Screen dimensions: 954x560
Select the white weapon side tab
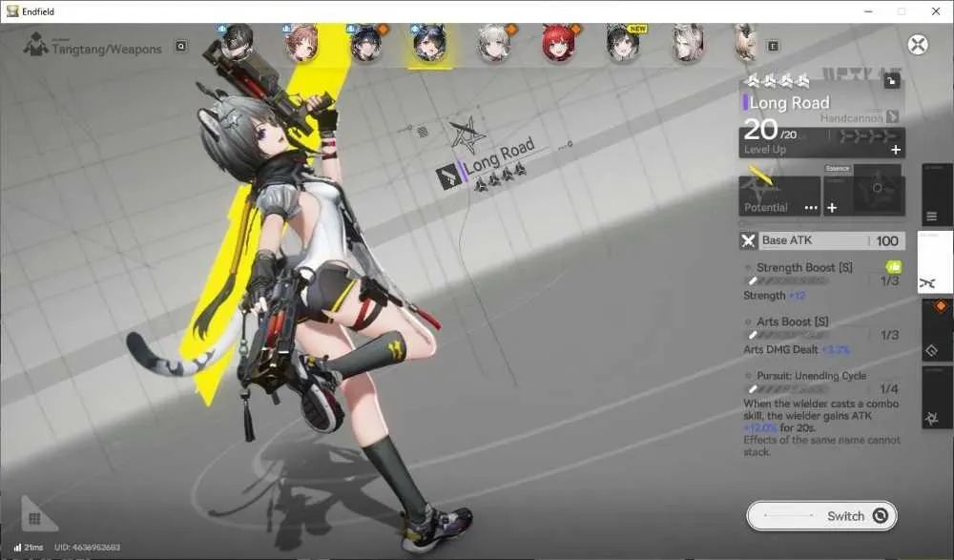[x=935, y=262]
